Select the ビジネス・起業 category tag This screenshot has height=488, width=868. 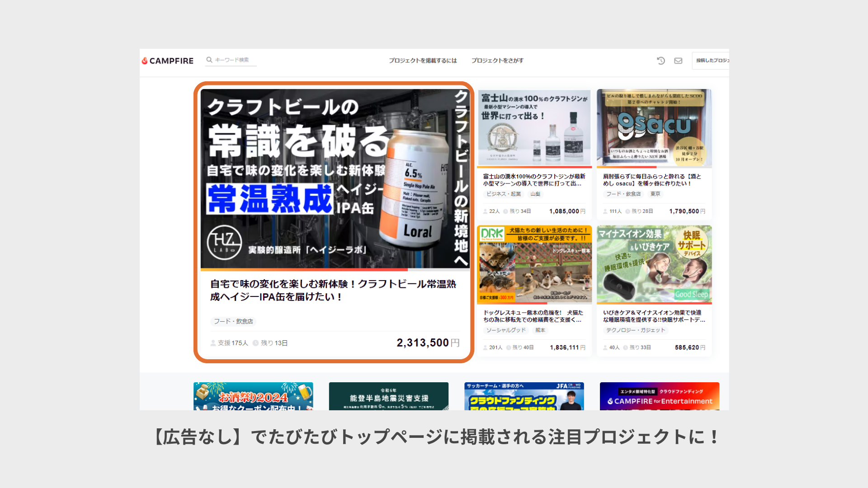[x=504, y=194]
